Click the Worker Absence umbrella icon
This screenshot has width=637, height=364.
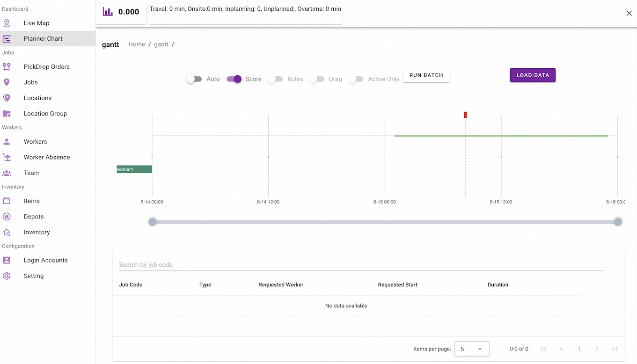coord(7,157)
